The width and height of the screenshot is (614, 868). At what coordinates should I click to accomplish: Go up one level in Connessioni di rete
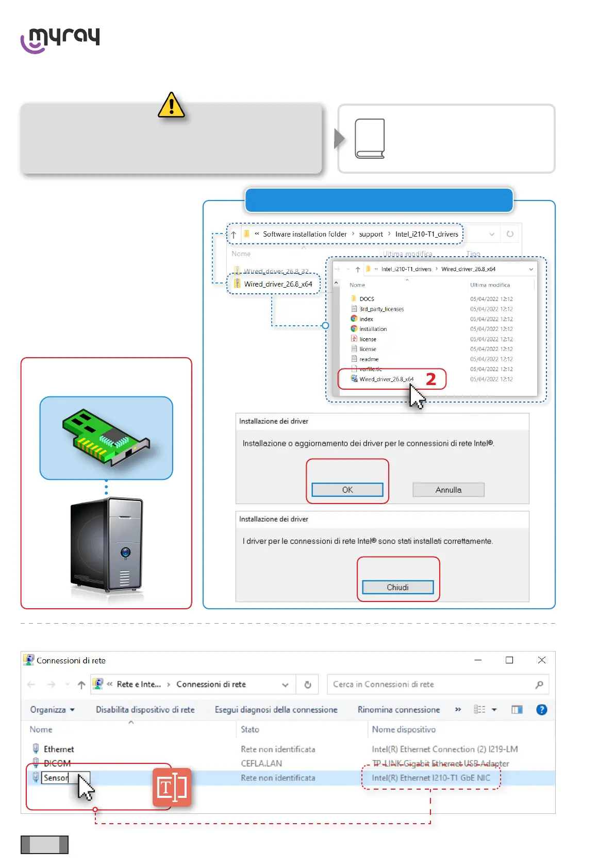coord(81,685)
